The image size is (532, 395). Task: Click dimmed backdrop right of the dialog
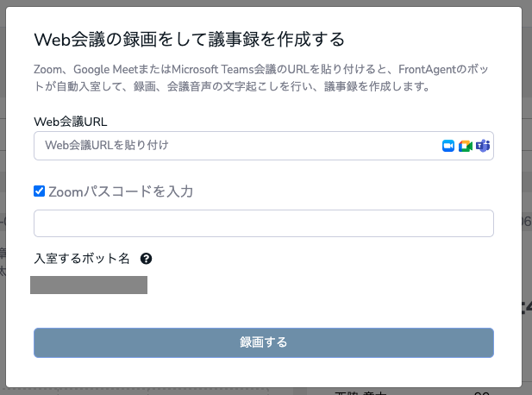[527, 172]
